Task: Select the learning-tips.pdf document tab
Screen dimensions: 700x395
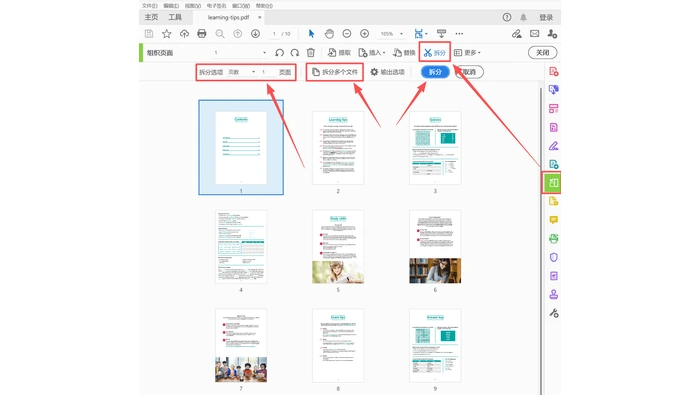Action: (228, 17)
